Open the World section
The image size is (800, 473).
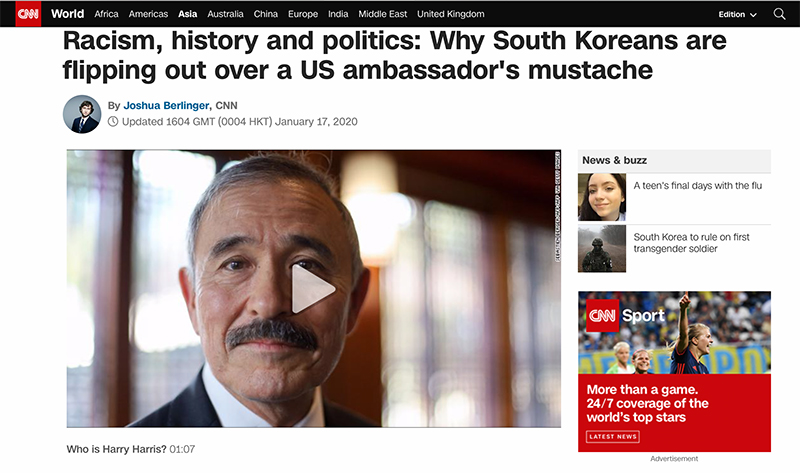pyautogui.click(x=67, y=14)
